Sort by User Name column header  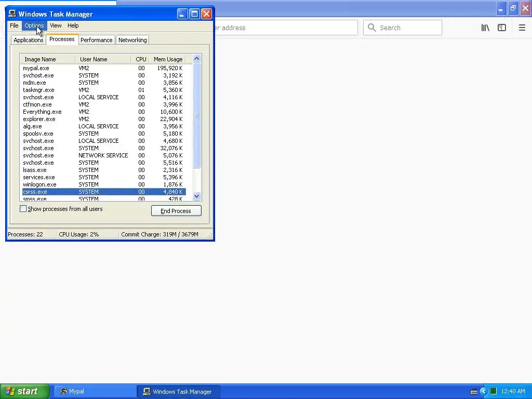103,59
